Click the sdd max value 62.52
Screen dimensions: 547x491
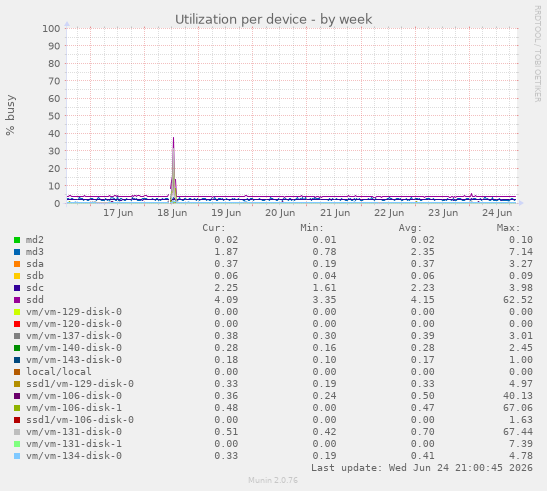pyautogui.click(x=518, y=300)
